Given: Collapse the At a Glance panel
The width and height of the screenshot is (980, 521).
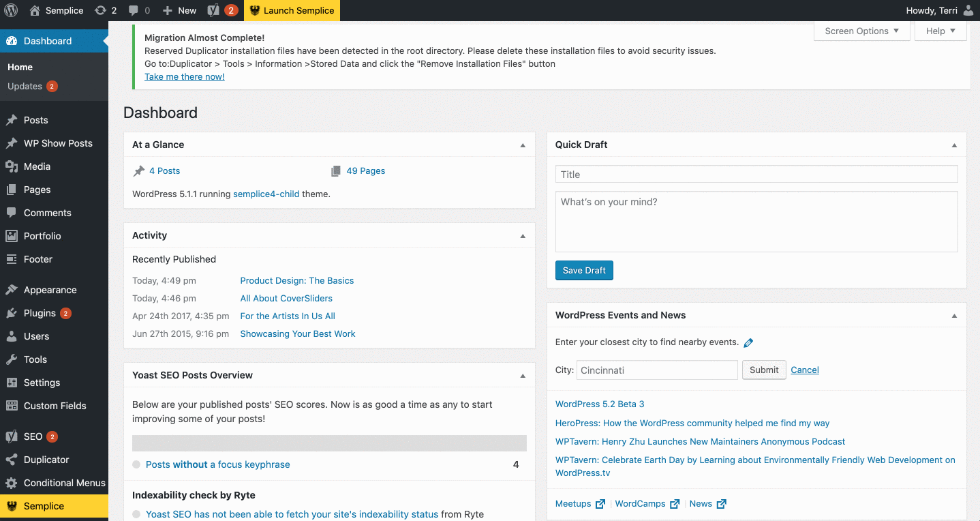Looking at the screenshot, I should tap(523, 145).
